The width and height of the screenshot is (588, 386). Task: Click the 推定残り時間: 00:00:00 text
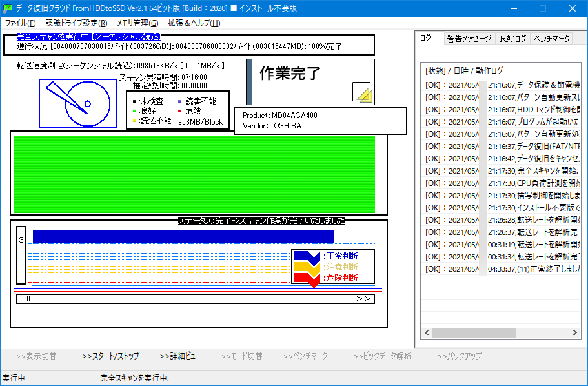(x=170, y=86)
